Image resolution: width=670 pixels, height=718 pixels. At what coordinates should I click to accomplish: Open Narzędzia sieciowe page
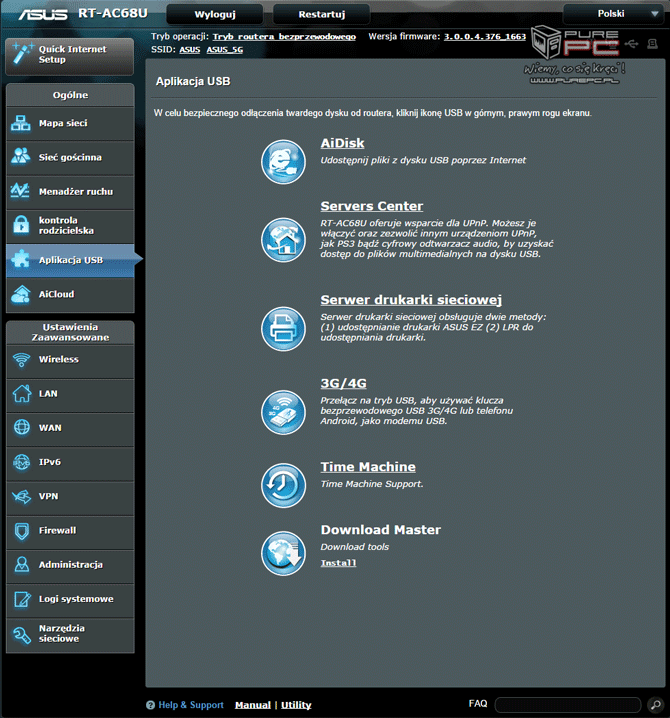tap(70, 634)
